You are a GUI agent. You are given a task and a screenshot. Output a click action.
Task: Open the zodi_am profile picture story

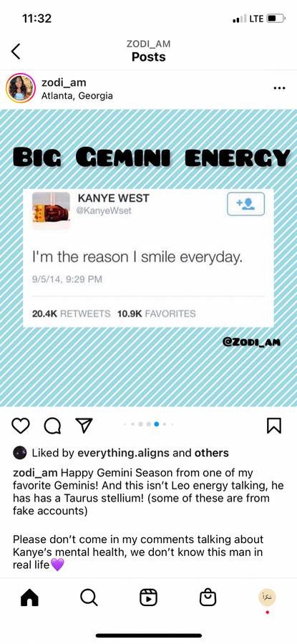[x=21, y=87]
